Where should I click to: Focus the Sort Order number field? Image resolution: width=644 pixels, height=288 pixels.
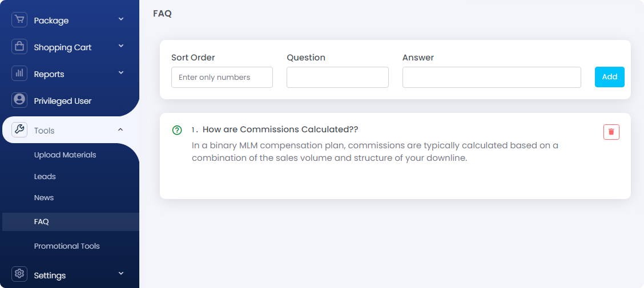point(222,77)
